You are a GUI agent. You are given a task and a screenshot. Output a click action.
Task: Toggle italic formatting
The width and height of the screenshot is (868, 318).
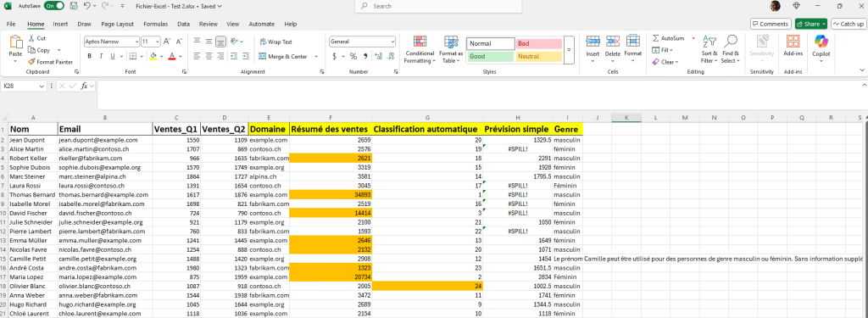102,56
